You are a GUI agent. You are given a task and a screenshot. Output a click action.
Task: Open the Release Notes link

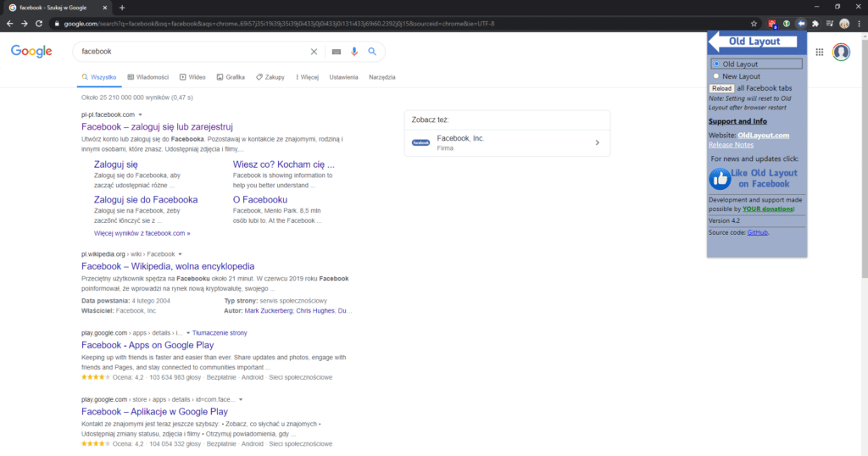point(731,145)
